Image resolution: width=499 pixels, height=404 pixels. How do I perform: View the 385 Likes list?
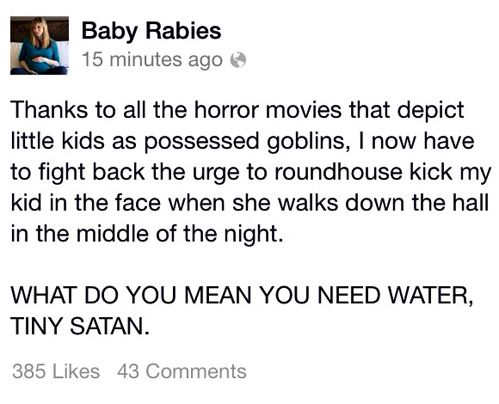tap(56, 371)
